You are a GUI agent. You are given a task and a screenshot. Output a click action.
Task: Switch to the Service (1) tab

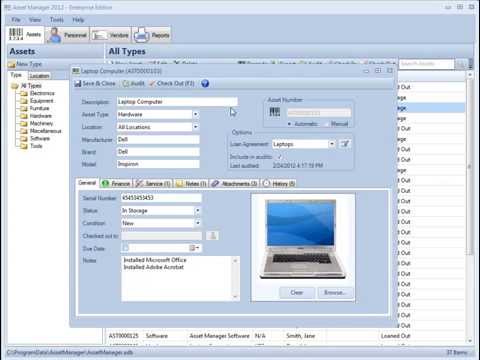point(153,183)
